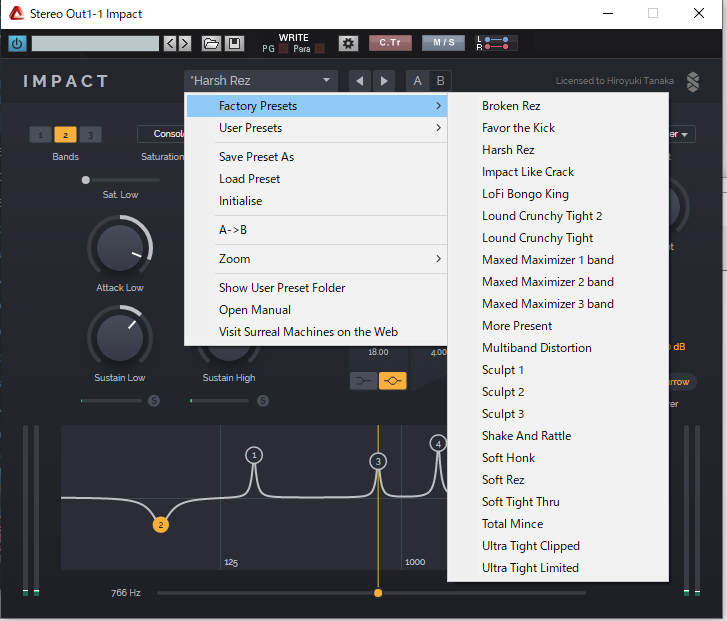Click the Surreal Machines logo icon
The width and height of the screenshot is (727, 621).
693,82
